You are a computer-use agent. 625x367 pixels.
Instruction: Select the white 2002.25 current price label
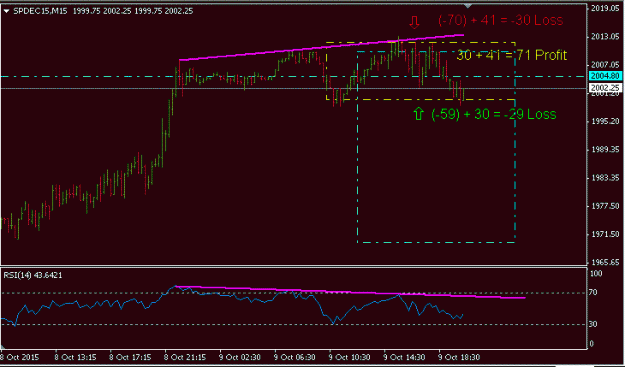[605, 87]
